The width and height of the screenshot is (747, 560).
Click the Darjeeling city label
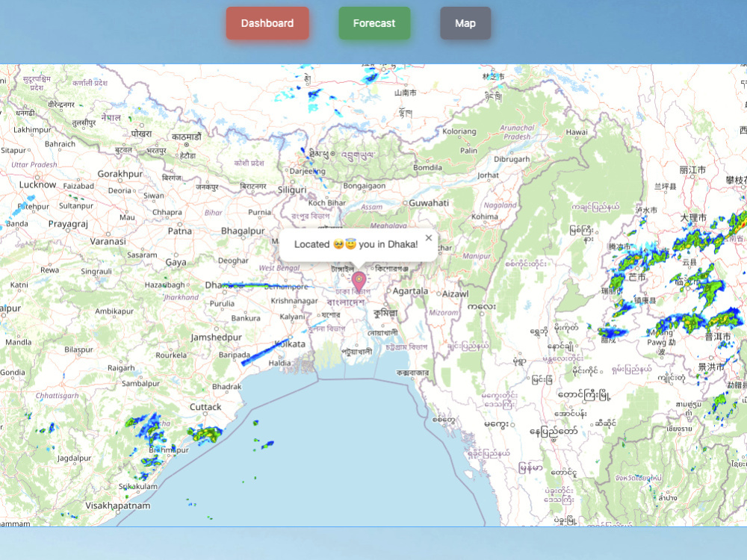(307, 171)
